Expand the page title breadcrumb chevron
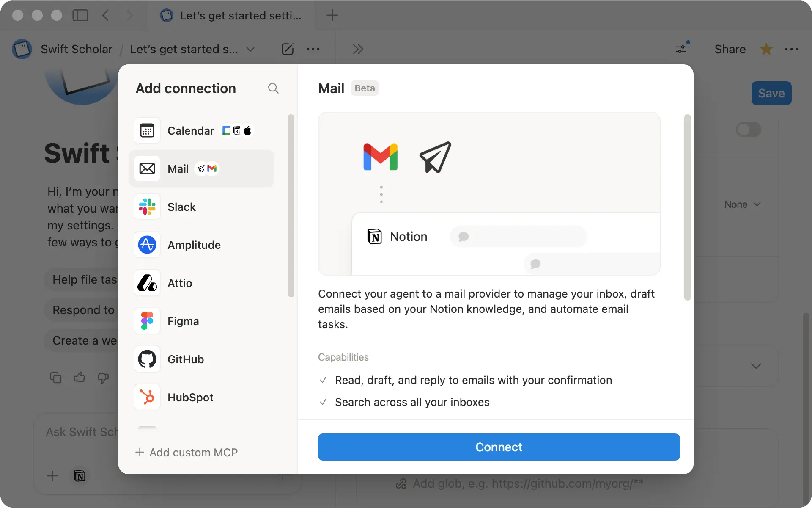The width and height of the screenshot is (812, 508). point(250,50)
